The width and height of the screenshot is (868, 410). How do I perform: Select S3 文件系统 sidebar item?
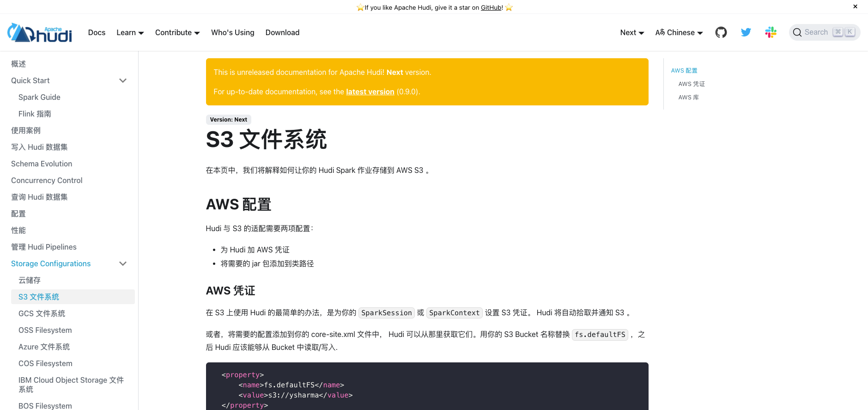click(x=73, y=297)
